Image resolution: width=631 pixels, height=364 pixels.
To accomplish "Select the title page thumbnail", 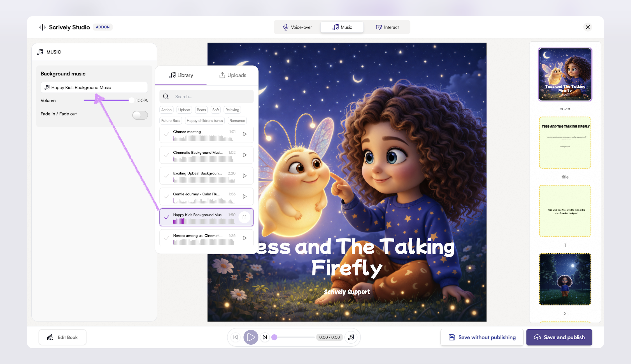I will coord(565,143).
